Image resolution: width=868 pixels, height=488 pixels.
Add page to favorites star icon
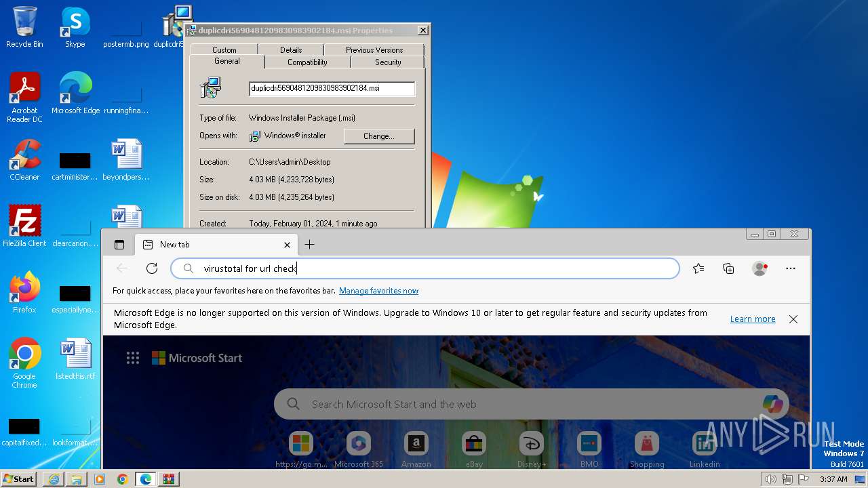click(x=698, y=268)
